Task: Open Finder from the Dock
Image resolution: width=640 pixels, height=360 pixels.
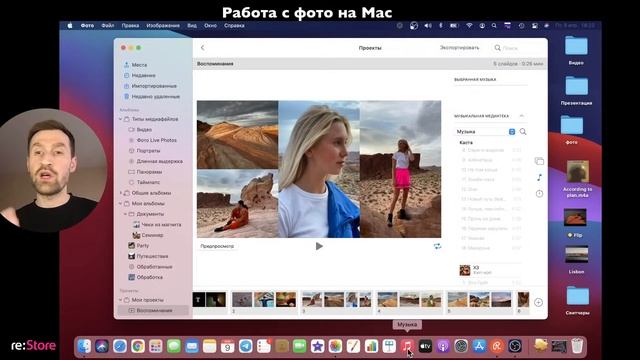Action: coord(84,346)
